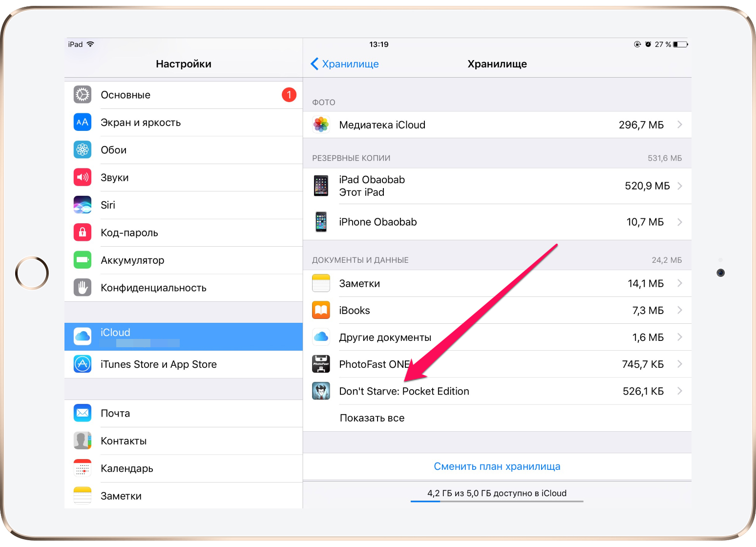Viewport: 756px width, 547px height.
Task: Tap the Wi-Fi status icon
Action: tap(90, 44)
